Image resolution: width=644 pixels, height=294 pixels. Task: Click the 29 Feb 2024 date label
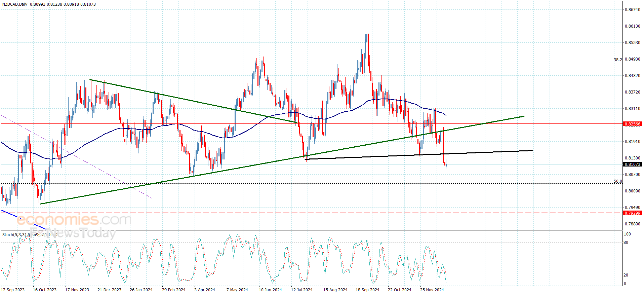pos(173,290)
